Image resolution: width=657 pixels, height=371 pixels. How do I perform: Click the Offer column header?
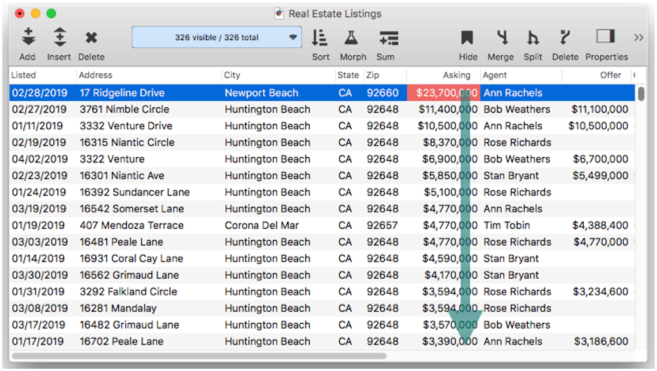(x=610, y=75)
